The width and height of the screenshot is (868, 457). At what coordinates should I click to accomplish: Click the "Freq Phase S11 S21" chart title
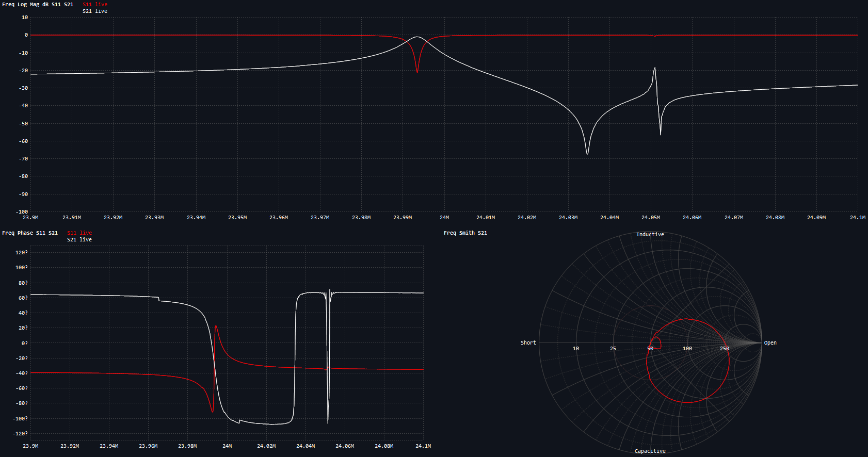pyautogui.click(x=30, y=233)
